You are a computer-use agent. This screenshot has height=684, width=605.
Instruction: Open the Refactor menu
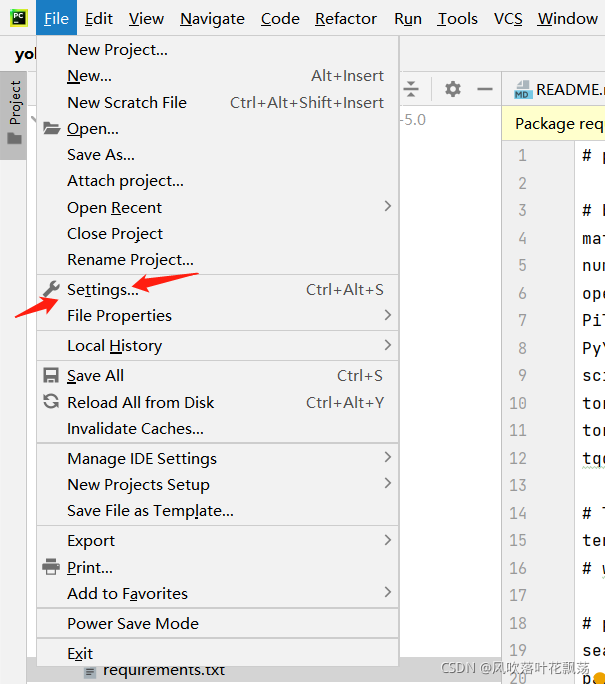(x=346, y=19)
